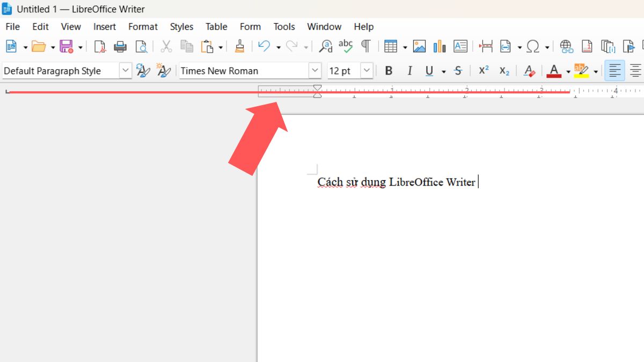Insert an endnote
The width and height of the screenshot is (644, 362).
(608, 47)
